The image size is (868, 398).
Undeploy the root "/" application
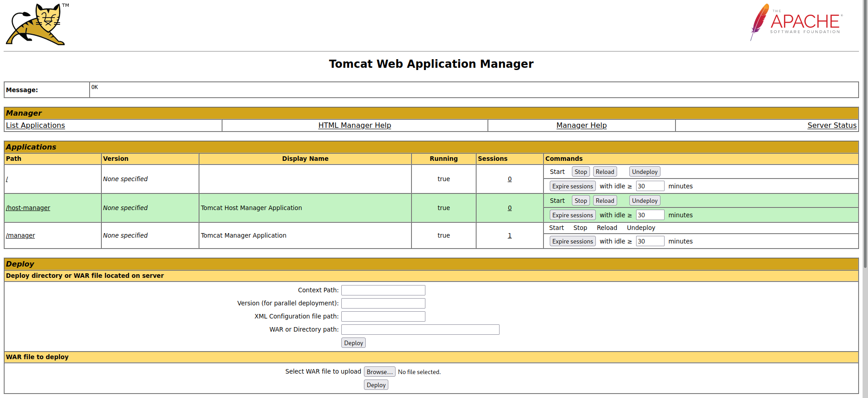click(645, 172)
